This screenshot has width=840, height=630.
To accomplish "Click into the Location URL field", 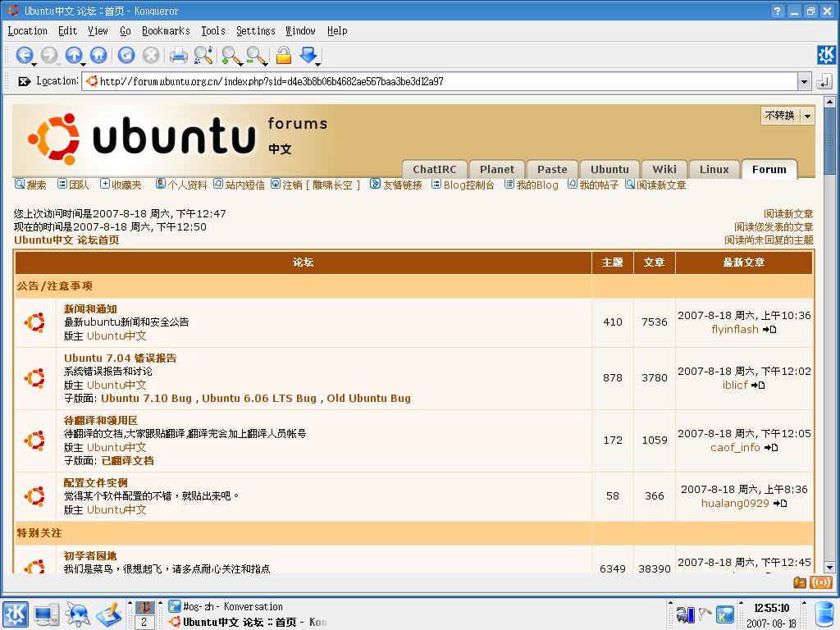I will [440, 82].
